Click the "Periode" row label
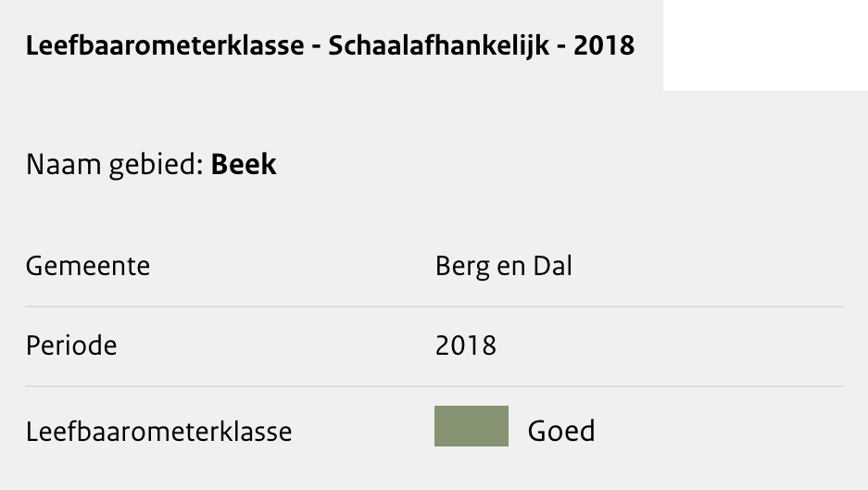Screen dimensions: 868x490 point(71,346)
